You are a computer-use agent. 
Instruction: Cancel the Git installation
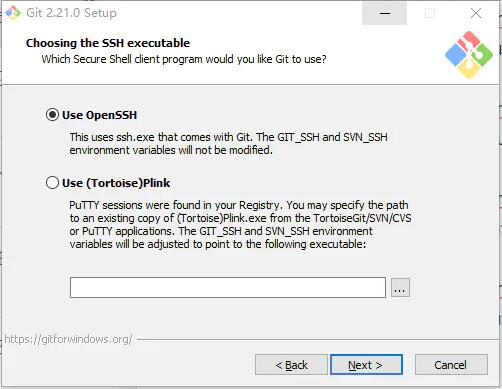(451, 365)
